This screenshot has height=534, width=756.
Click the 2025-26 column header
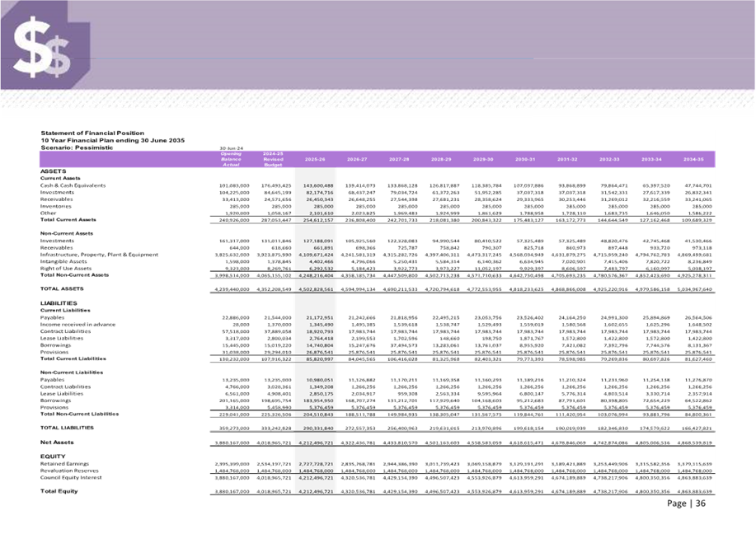315,159
